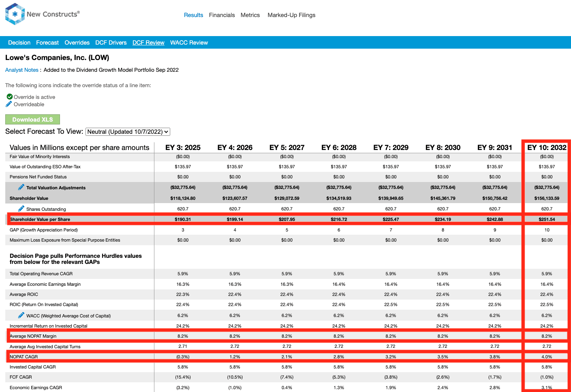
Task: Open the Marked-Up Filings tab
Action: pyautogui.click(x=291, y=15)
